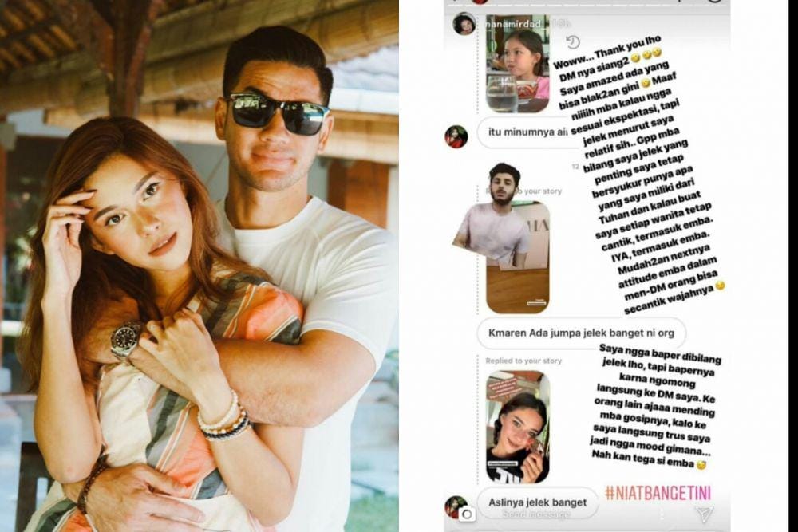Click the 'Replied to your story' label
This screenshot has width=798, height=532.
523,361
